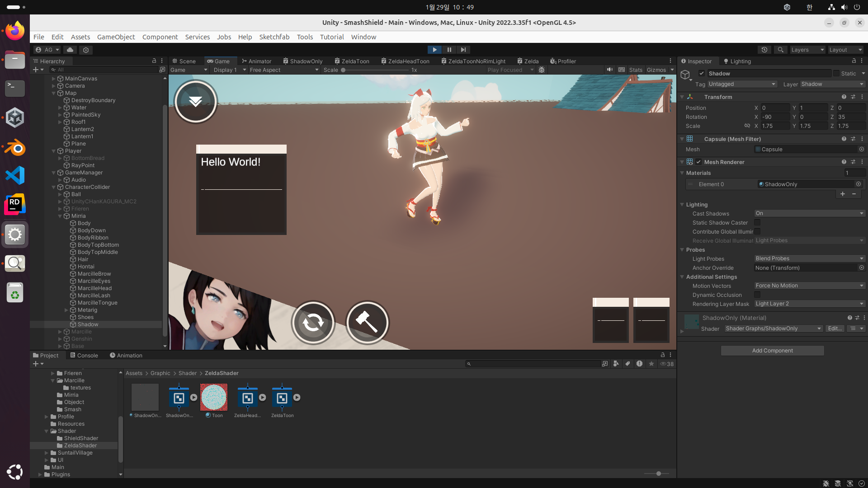This screenshot has width=868, height=488.
Task: Click the remove material element minus button
Action: point(854,194)
